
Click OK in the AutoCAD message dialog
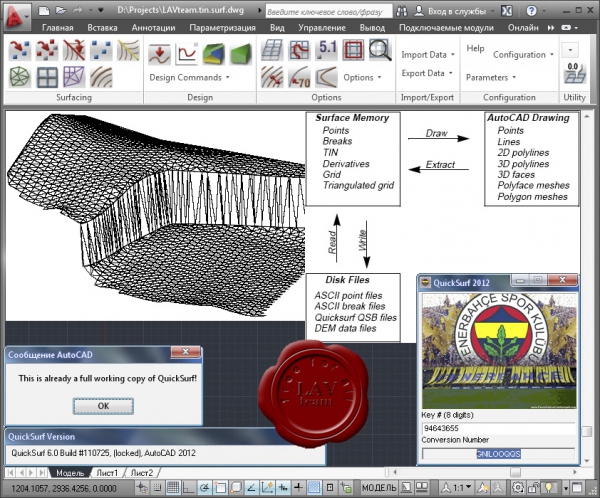[x=103, y=406]
